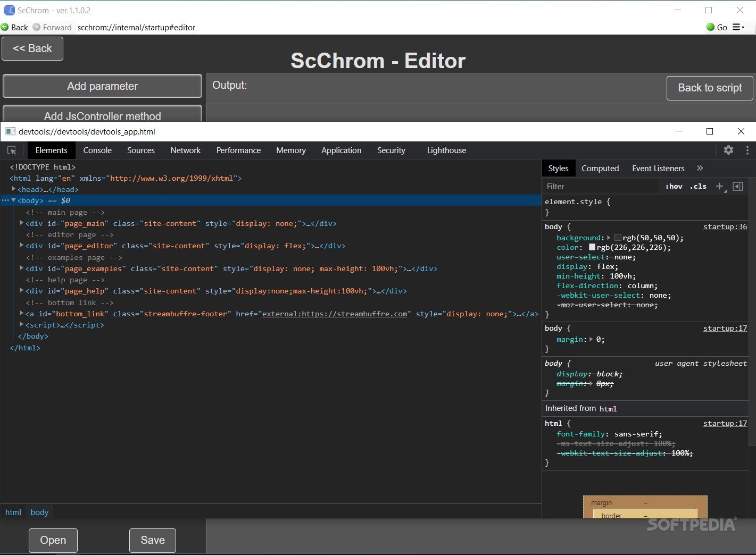Open background rgb(50,50,50) color swatch
This screenshot has width=756, height=555.
click(618, 238)
